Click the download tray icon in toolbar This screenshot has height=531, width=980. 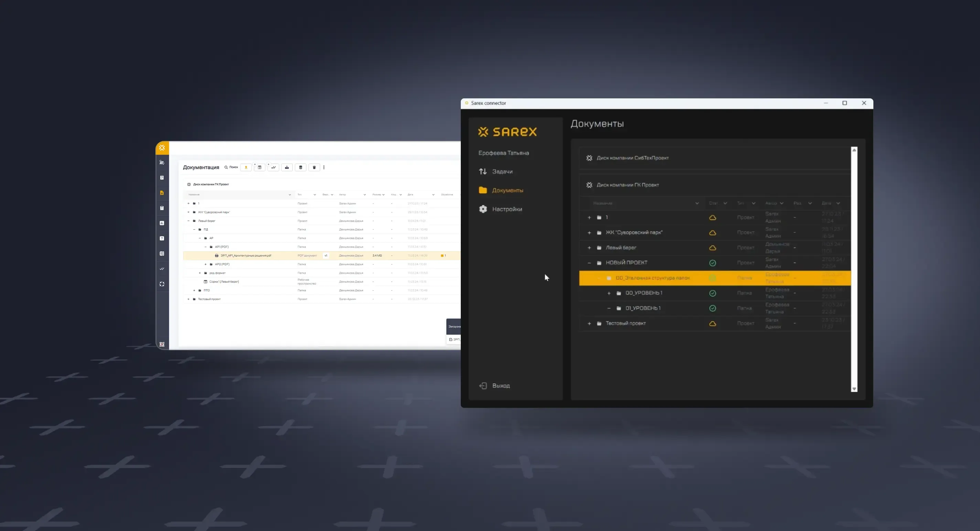pos(287,167)
